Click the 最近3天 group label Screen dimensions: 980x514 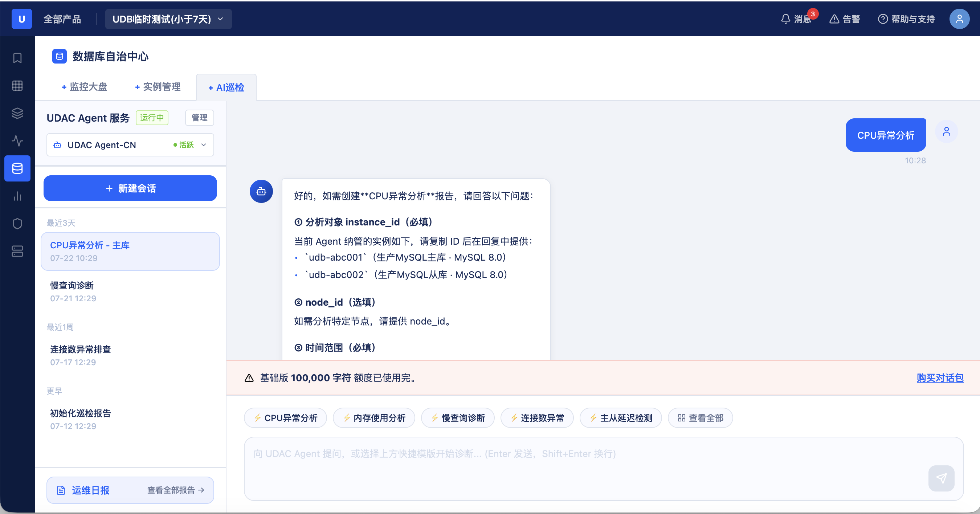(x=61, y=223)
